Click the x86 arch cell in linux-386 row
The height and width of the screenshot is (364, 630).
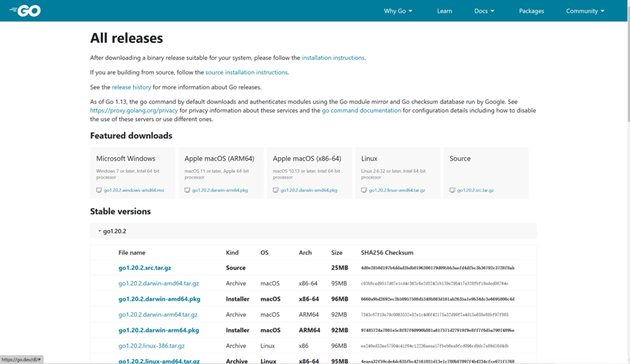pos(304,346)
